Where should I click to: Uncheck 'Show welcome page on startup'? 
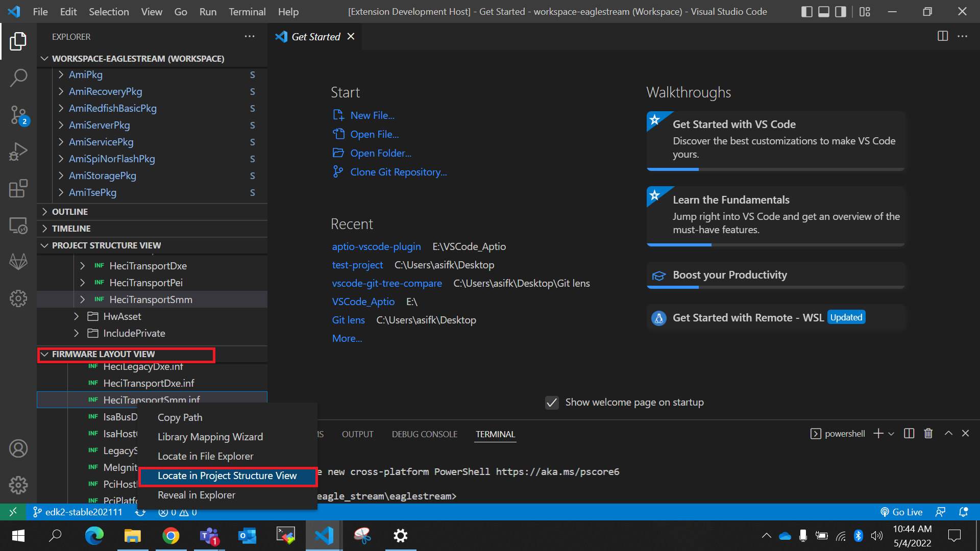click(552, 403)
